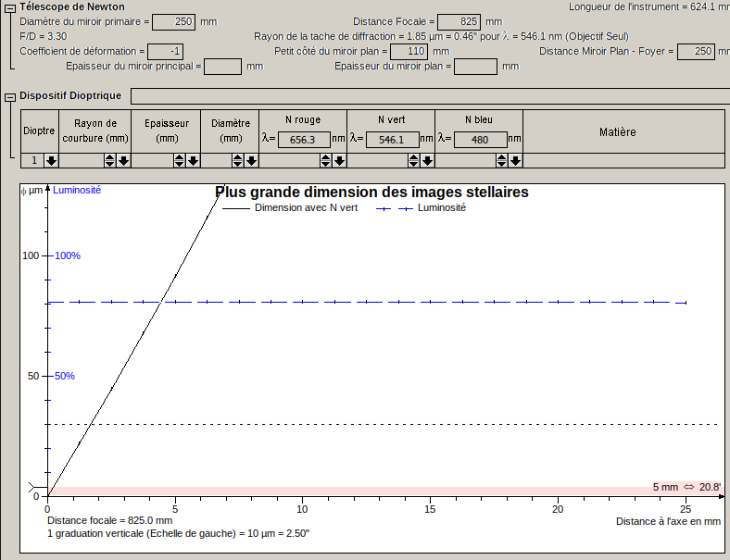Click the Matière cell of row 1

[623, 161]
